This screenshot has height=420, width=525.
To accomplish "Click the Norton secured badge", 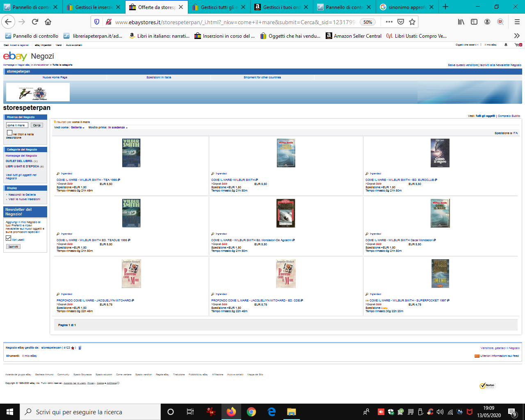I will tap(487, 386).
